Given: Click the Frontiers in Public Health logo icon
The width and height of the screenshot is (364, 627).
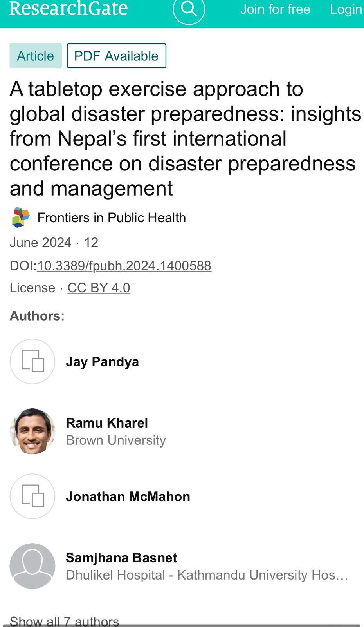Looking at the screenshot, I should click(x=21, y=217).
